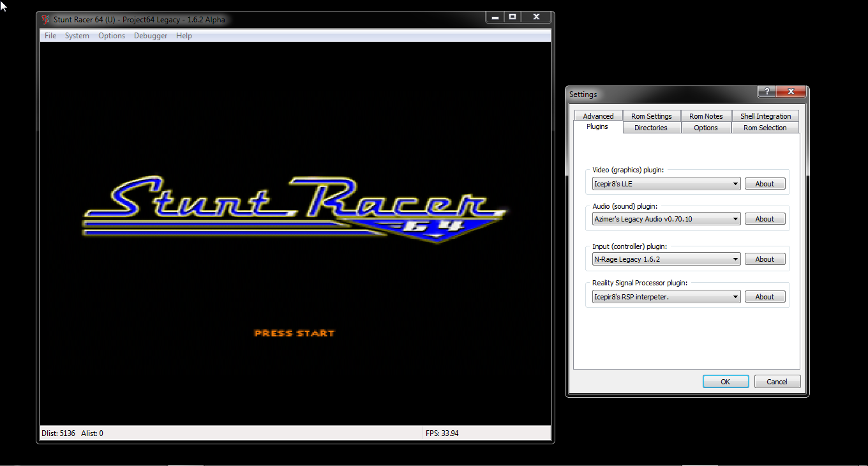This screenshot has height=466, width=868.
Task: Click the Stunt Racer 64 game logo
Action: click(x=295, y=209)
